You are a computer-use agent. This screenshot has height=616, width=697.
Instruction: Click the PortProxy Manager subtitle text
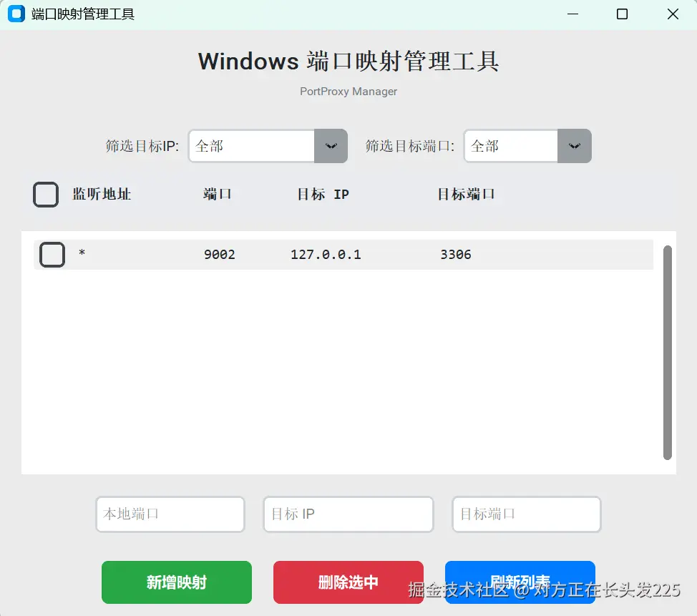click(348, 92)
